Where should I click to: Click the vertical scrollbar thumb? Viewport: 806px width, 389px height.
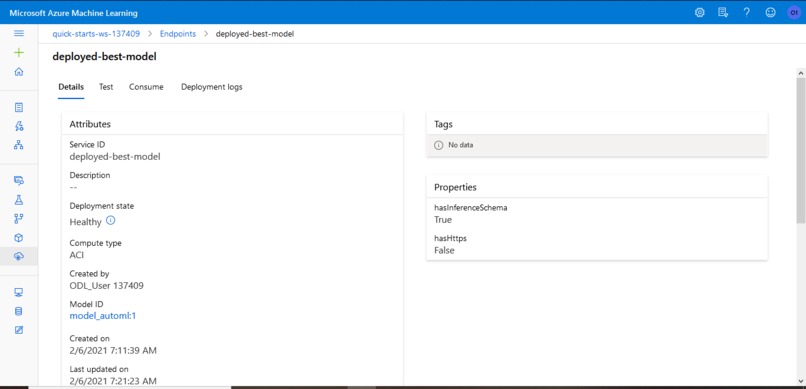(x=801, y=150)
